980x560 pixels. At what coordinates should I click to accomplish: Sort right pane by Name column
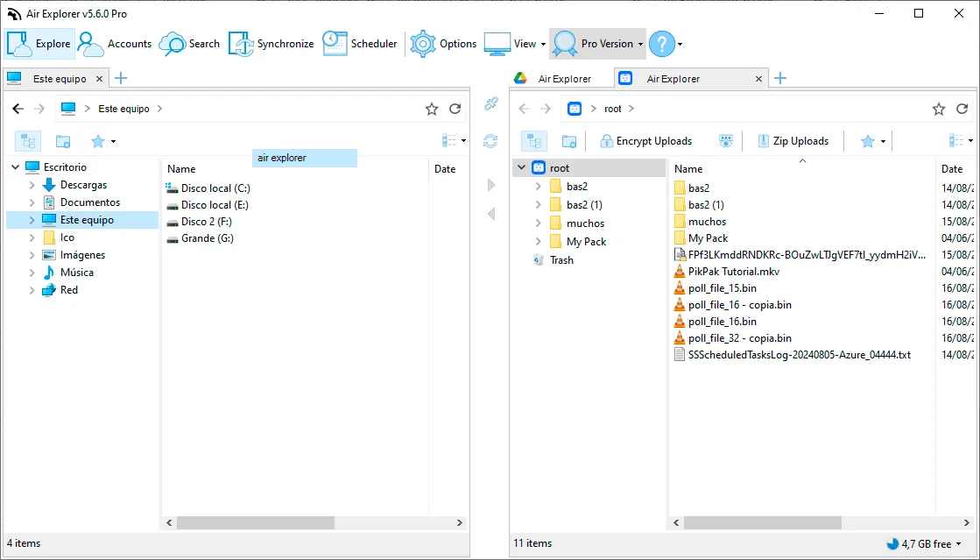(x=688, y=169)
